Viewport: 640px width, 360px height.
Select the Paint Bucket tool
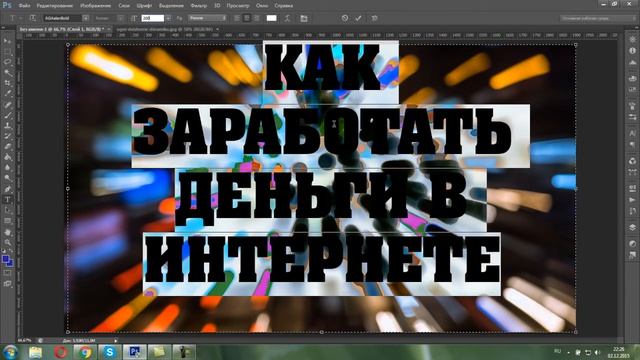pos(7,157)
